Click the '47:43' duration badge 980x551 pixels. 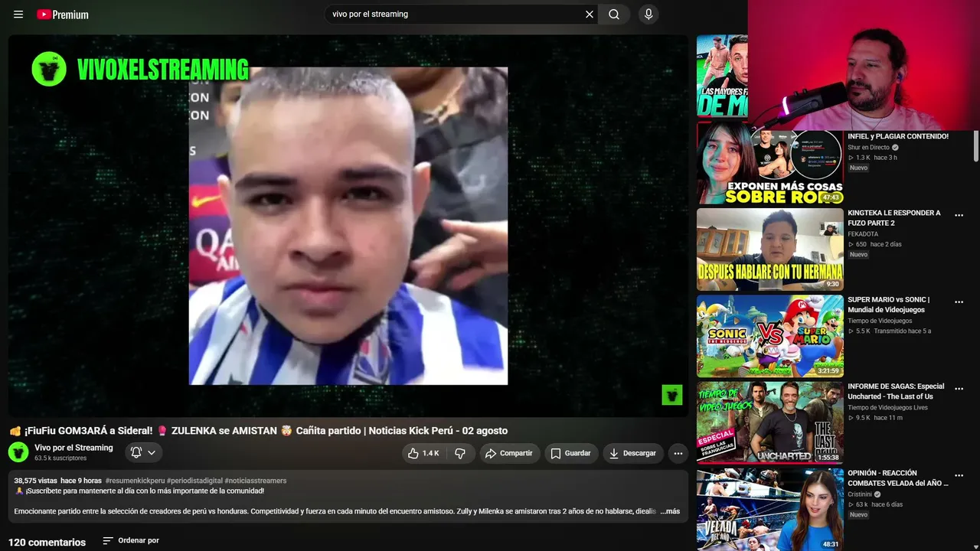point(831,197)
